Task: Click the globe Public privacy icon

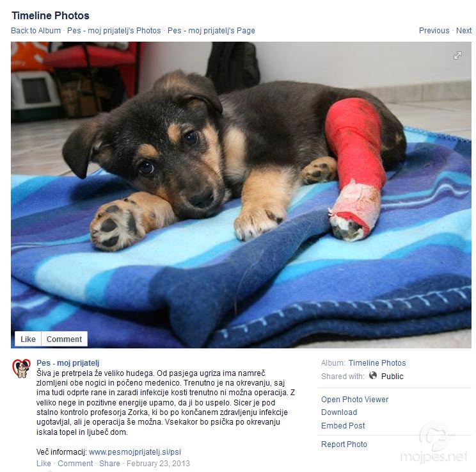Action: [373, 376]
